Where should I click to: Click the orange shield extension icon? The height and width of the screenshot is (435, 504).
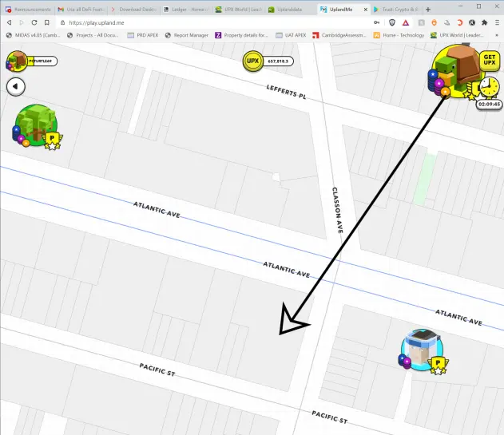pyautogui.click(x=435, y=22)
